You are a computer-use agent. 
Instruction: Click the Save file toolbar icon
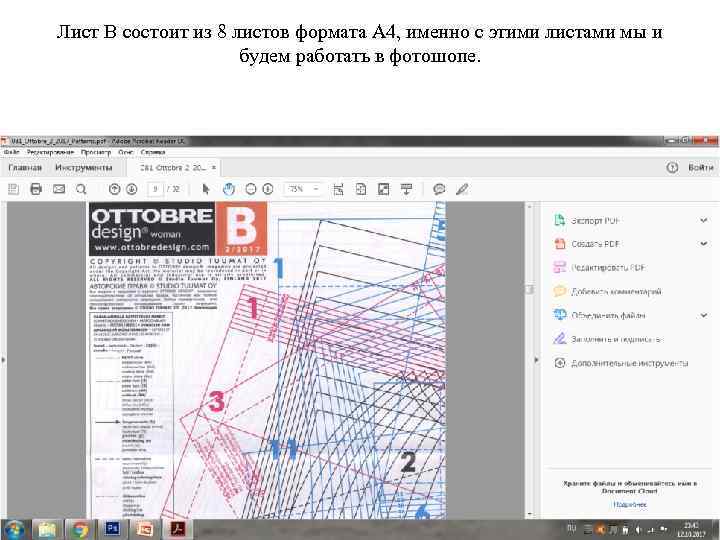(13, 189)
